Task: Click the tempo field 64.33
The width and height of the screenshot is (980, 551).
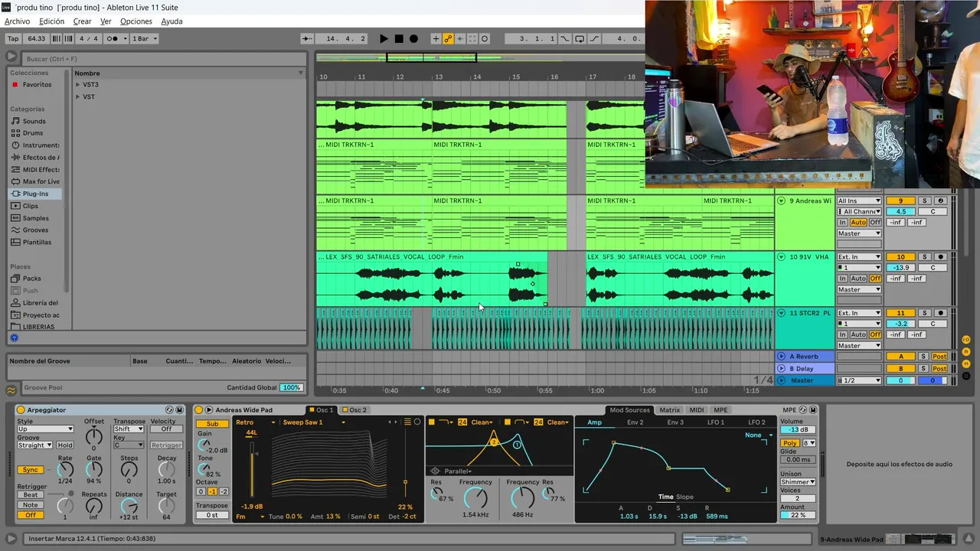Action: (x=36, y=38)
